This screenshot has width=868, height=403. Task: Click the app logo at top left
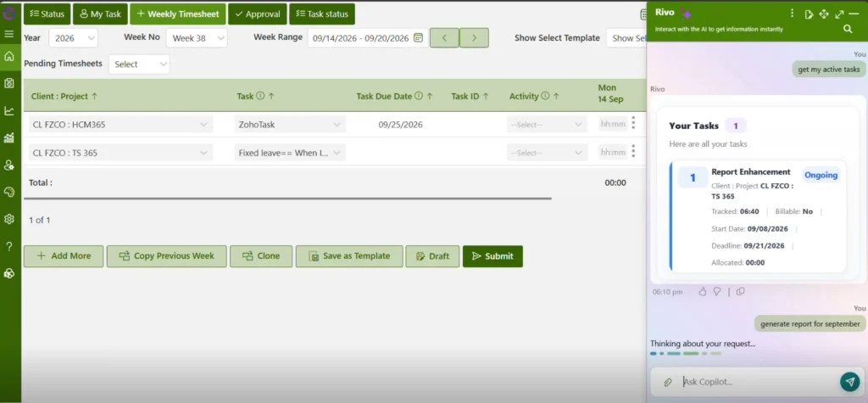9,12
